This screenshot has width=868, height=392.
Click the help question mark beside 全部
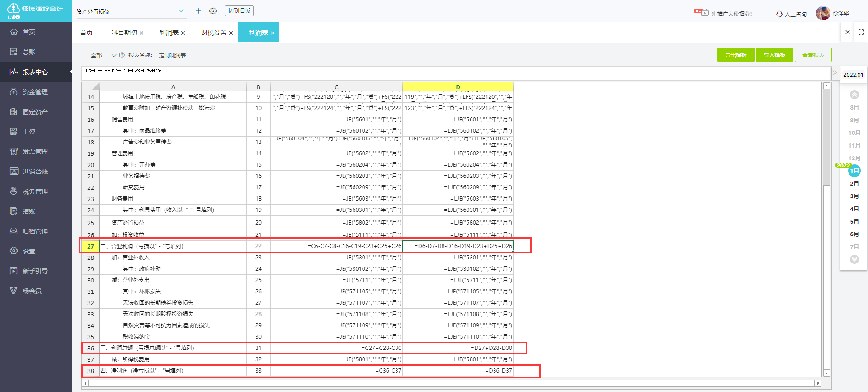[122, 55]
